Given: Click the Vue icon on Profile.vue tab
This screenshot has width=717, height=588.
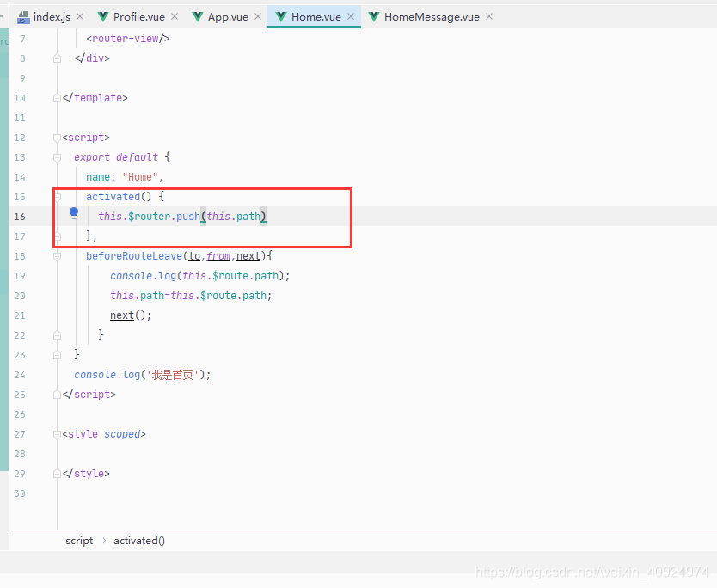Looking at the screenshot, I should coord(103,17).
